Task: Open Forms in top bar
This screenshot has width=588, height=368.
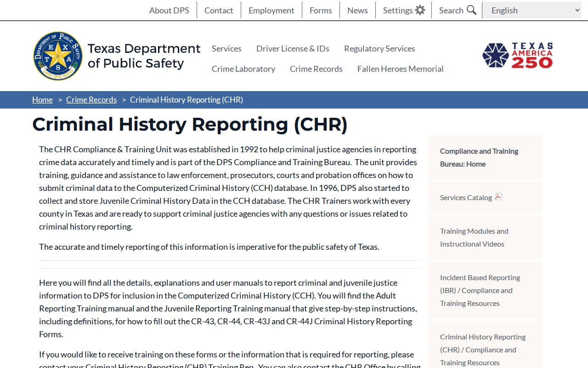Action: coord(321,10)
